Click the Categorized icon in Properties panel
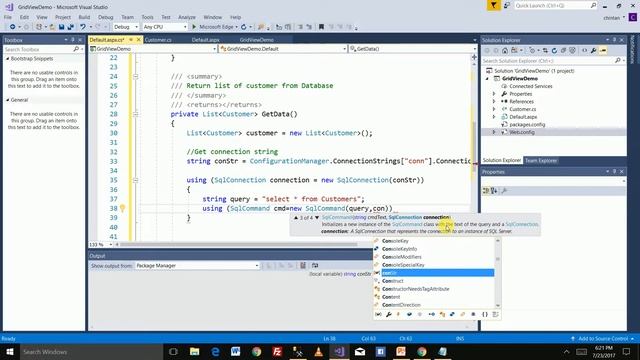Viewport: 640px width, 360px height. (x=486, y=191)
